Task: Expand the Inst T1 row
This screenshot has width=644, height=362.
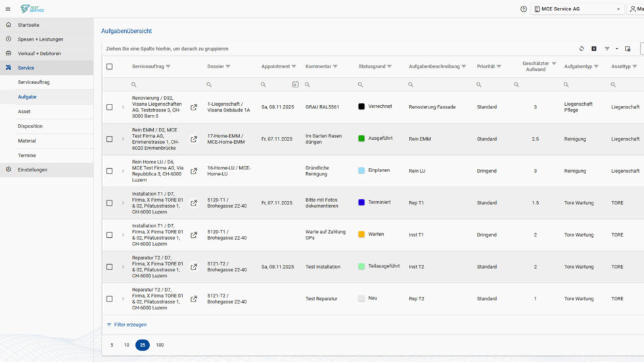Action: click(x=123, y=235)
